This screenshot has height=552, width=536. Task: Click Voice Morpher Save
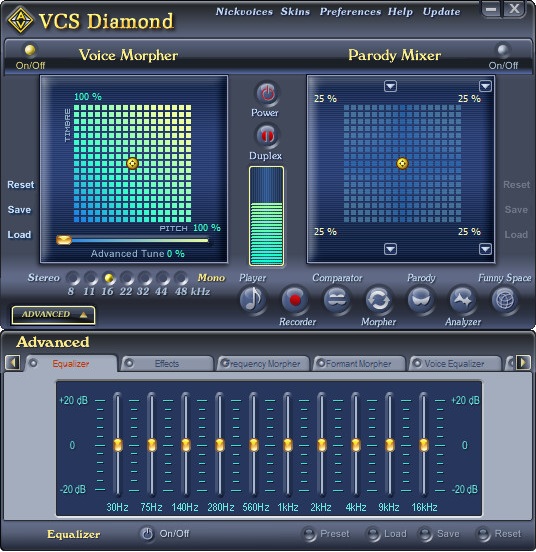point(19,210)
